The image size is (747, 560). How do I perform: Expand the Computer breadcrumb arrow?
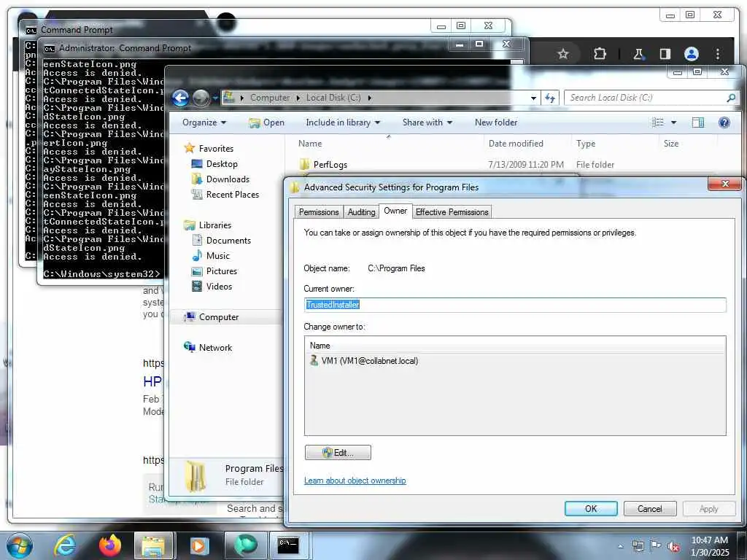(298, 98)
